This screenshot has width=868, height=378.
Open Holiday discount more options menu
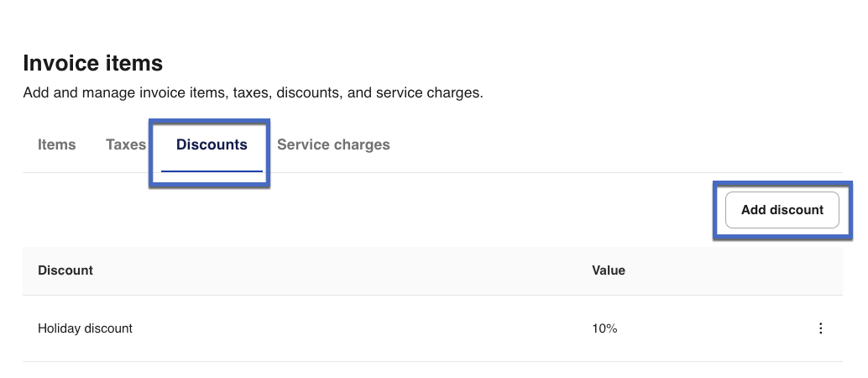821,328
